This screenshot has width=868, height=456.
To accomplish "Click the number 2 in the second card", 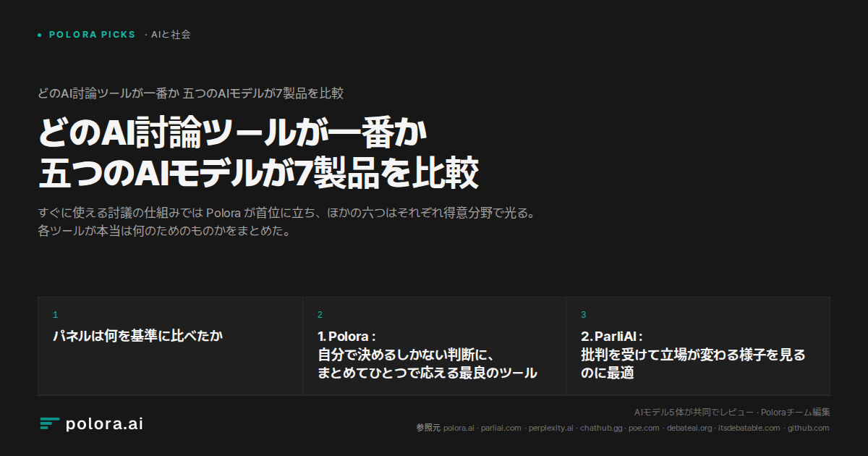I will coord(320,315).
